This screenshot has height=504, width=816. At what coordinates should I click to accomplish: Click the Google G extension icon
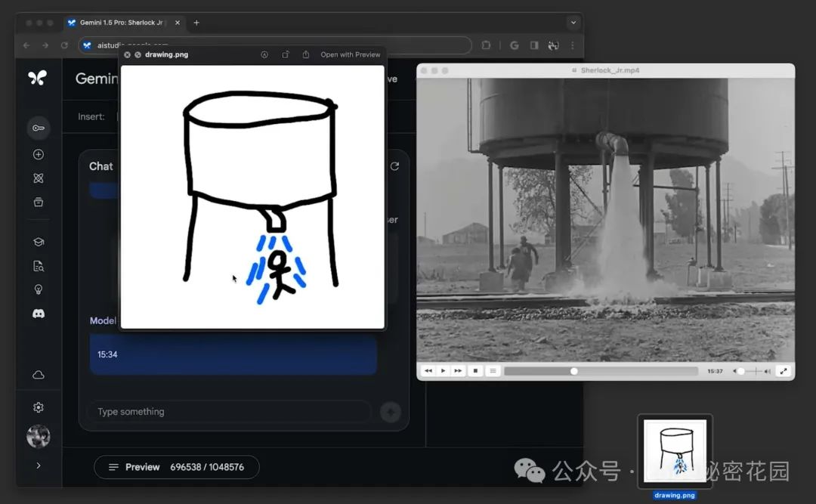[x=515, y=45]
